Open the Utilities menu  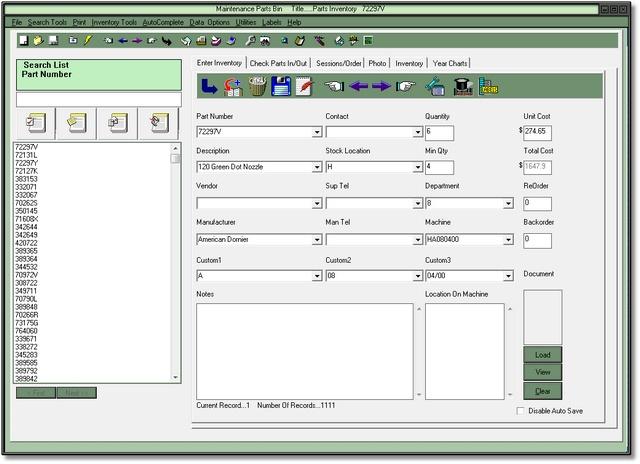246,22
